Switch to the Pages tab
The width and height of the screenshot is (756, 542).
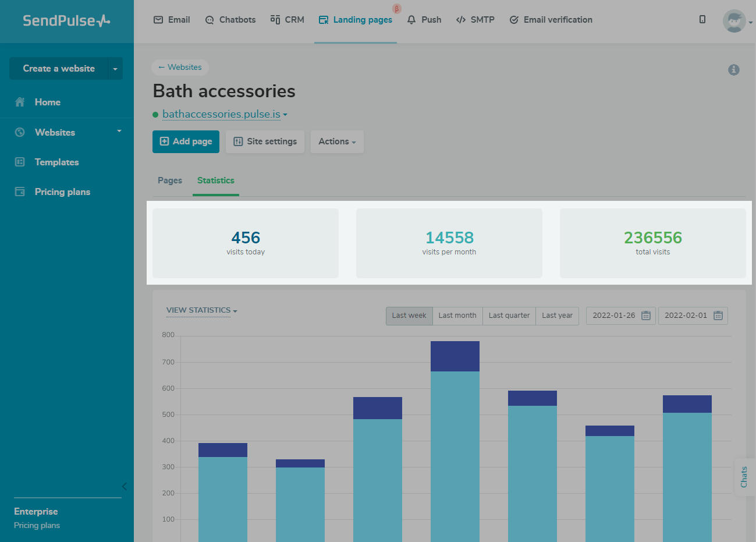point(170,180)
